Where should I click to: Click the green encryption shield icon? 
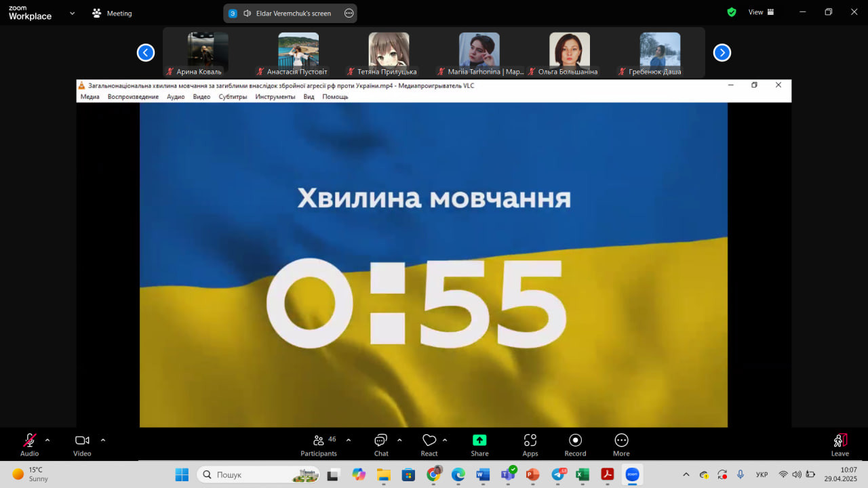point(732,12)
